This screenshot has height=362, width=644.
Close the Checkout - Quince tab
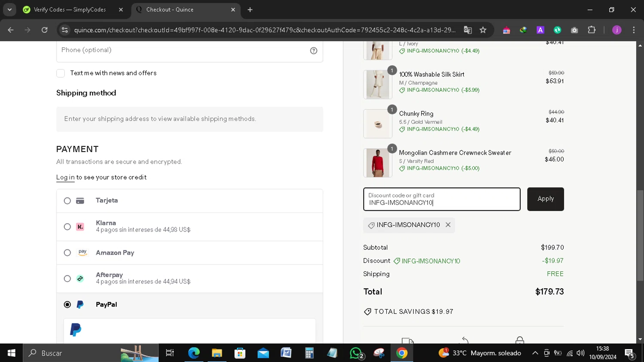pos(233,9)
